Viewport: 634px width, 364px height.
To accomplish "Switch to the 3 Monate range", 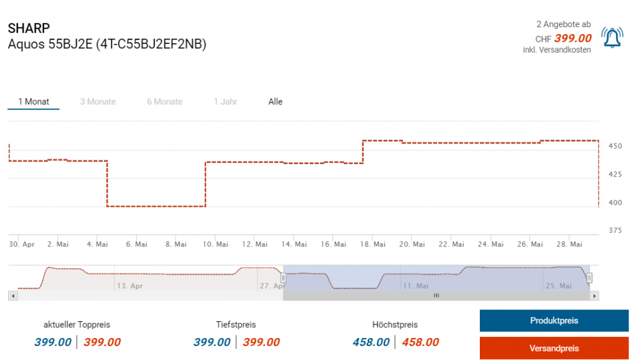I will [98, 102].
